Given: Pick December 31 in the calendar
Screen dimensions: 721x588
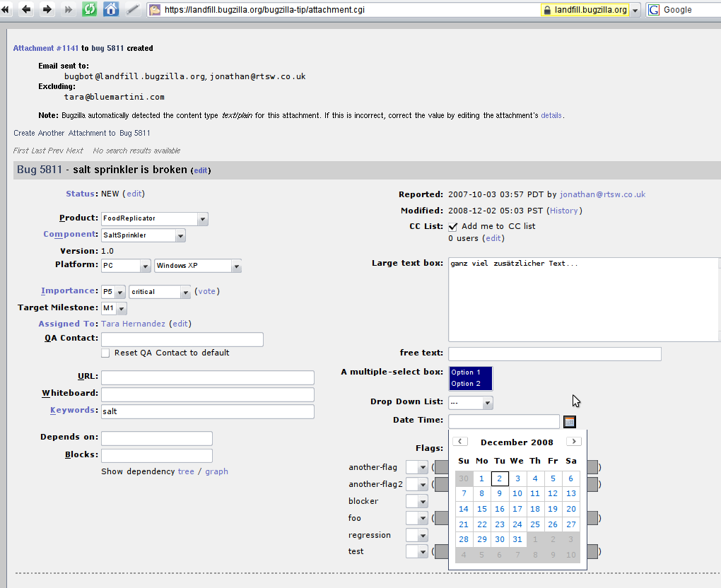Looking at the screenshot, I should click(517, 540).
